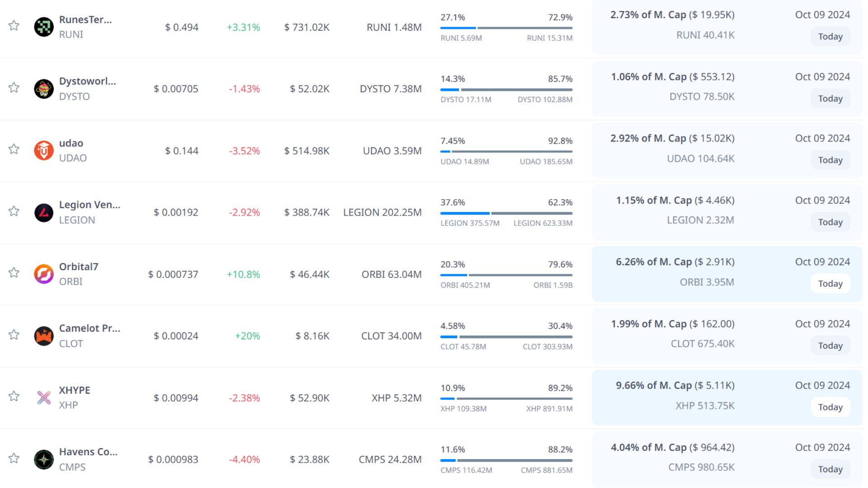Screen dimensions: 868x488
Task: Favorite the Legion Ventures row star
Action: pos(14,211)
